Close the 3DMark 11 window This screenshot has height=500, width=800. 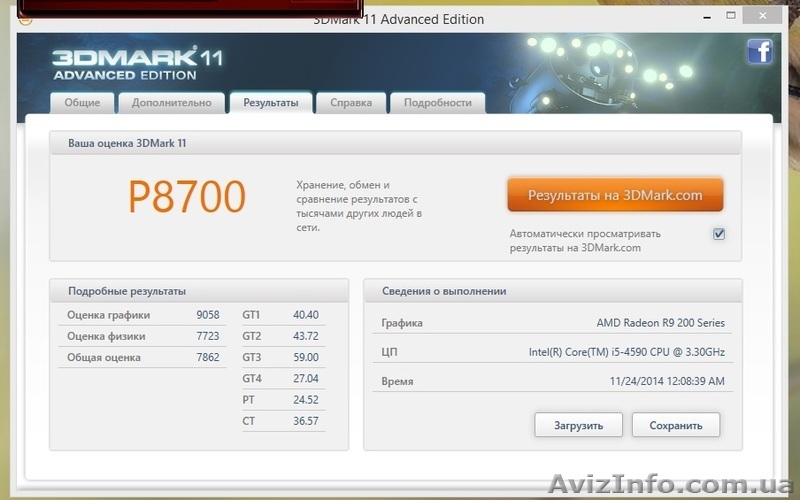click(763, 16)
